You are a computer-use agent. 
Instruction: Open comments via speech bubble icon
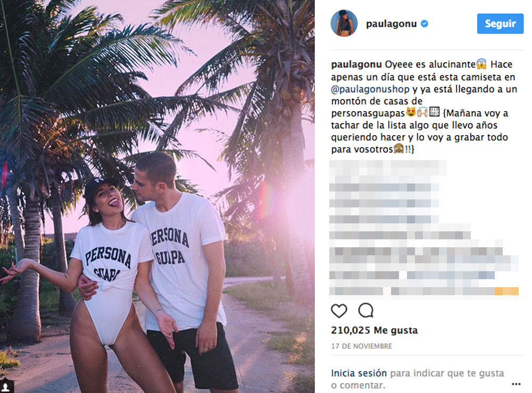(x=366, y=310)
